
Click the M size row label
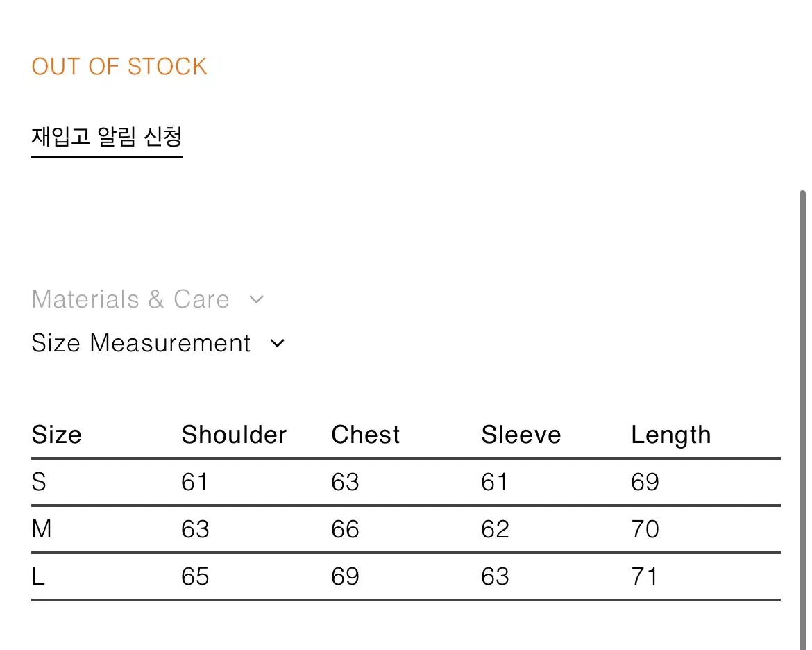[x=42, y=529]
